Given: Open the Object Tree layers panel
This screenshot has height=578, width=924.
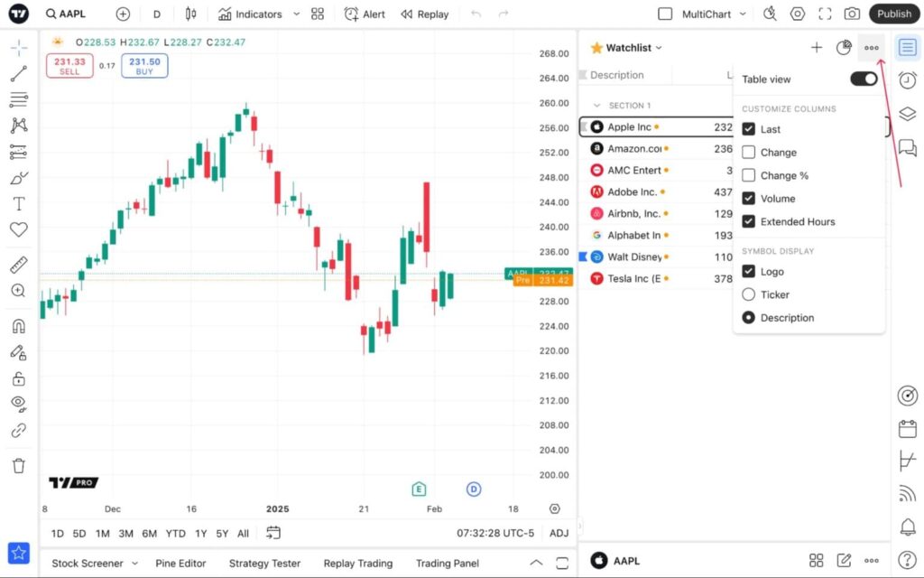Looking at the screenshot, I should pos(908,114).
